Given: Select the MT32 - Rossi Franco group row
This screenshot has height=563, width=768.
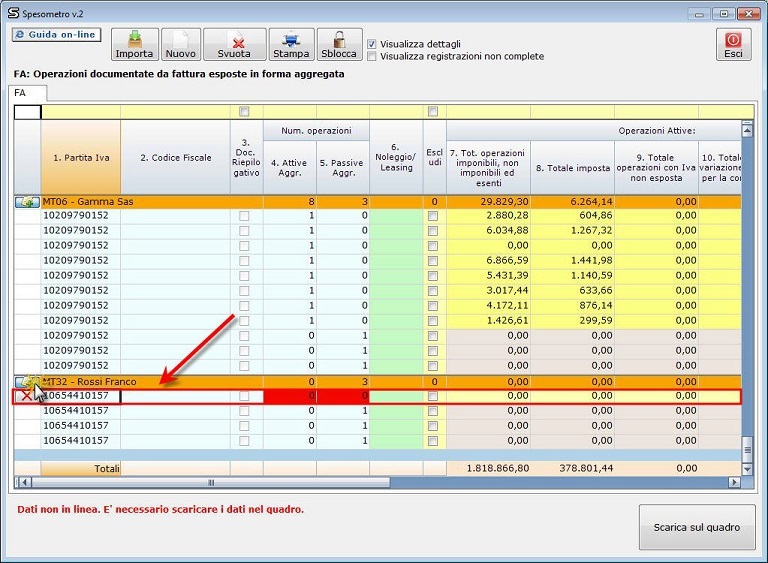Looking at the screenshot, I should point(377,382).
